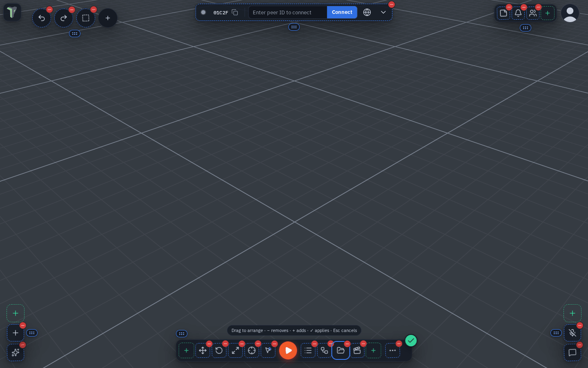588x368 pixels.
Task: Open the node hierarchy icon
Action: (x=324, y=350)
